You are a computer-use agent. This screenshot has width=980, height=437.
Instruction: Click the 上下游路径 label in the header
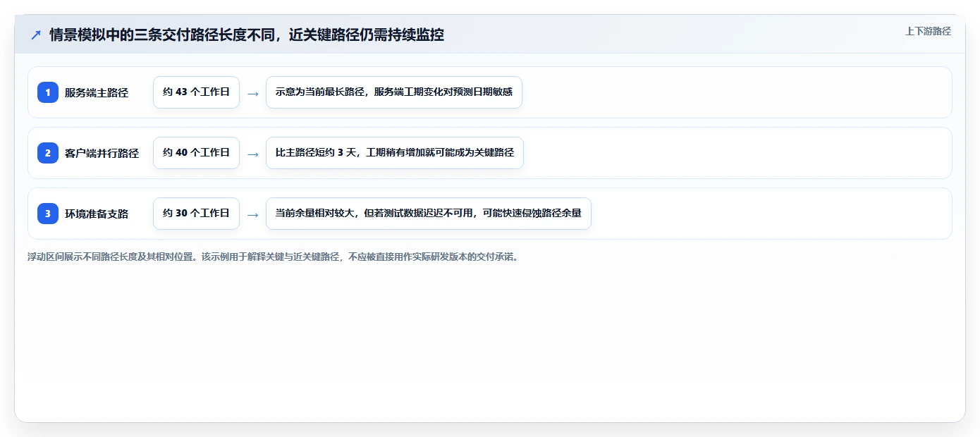pos(928,31)
